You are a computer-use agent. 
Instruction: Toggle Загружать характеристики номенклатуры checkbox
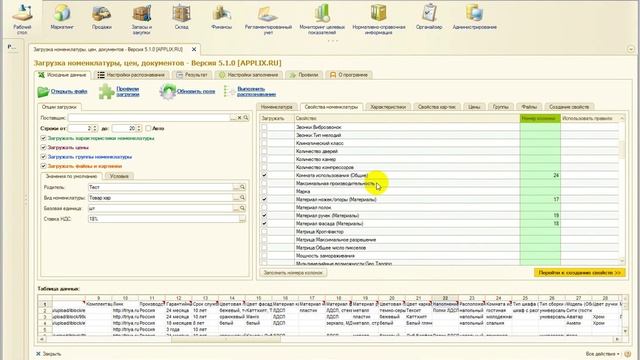coord(43,138)
